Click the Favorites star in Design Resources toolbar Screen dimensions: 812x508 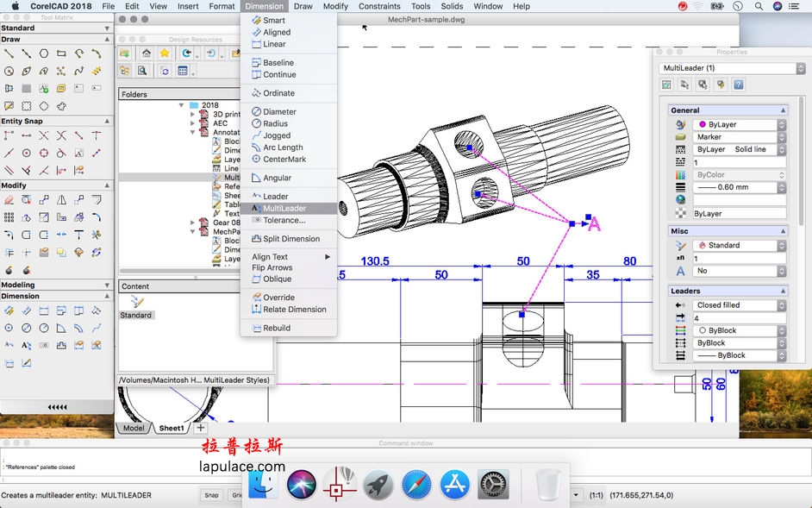(x=165, y=53)
